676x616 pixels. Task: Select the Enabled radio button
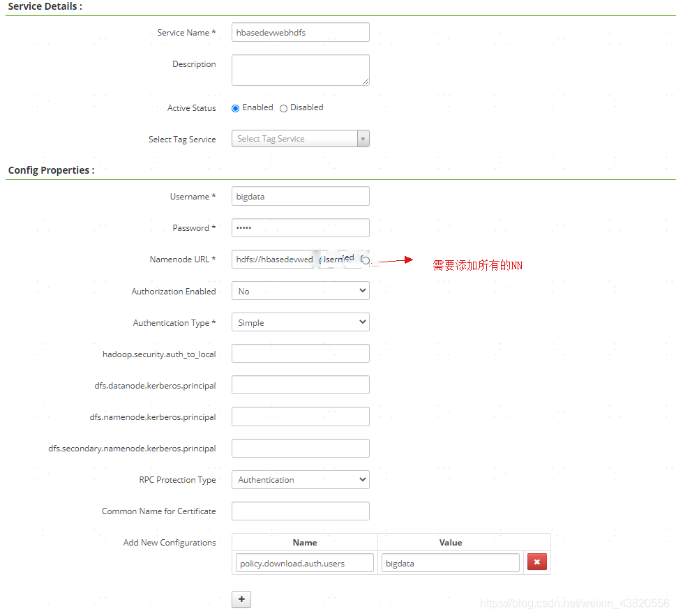pos(235,107)
